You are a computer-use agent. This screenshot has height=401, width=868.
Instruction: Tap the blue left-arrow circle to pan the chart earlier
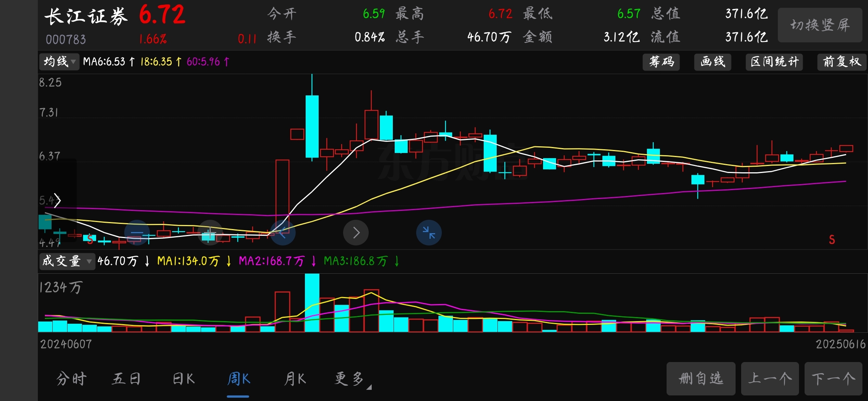283,233
